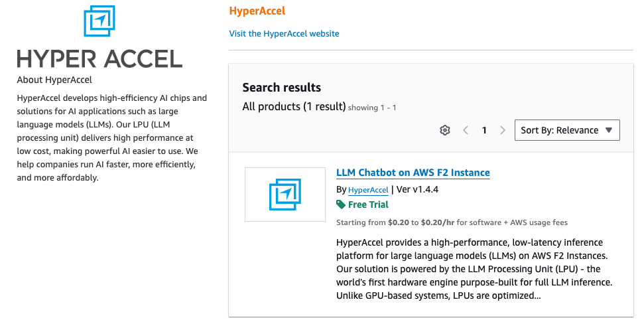
Task: Click the Free Trial label text
Action: tap(368, 204)
